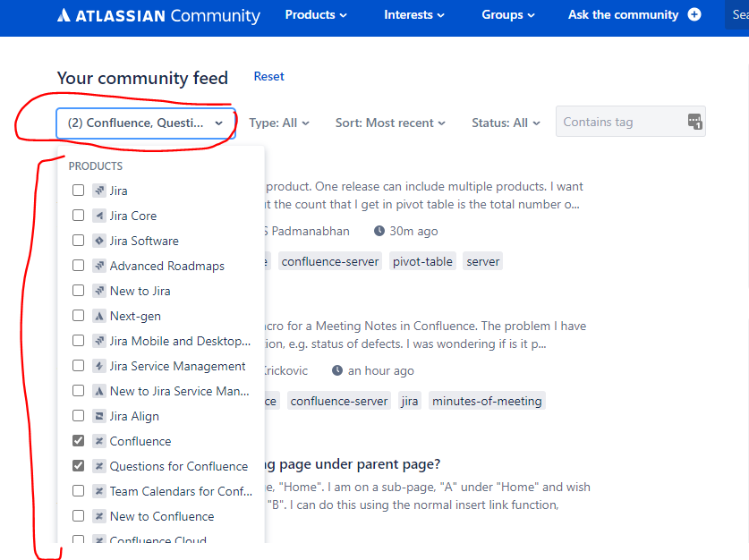Enable the Jira Software checkbox
749x560 pixels.
79,241
